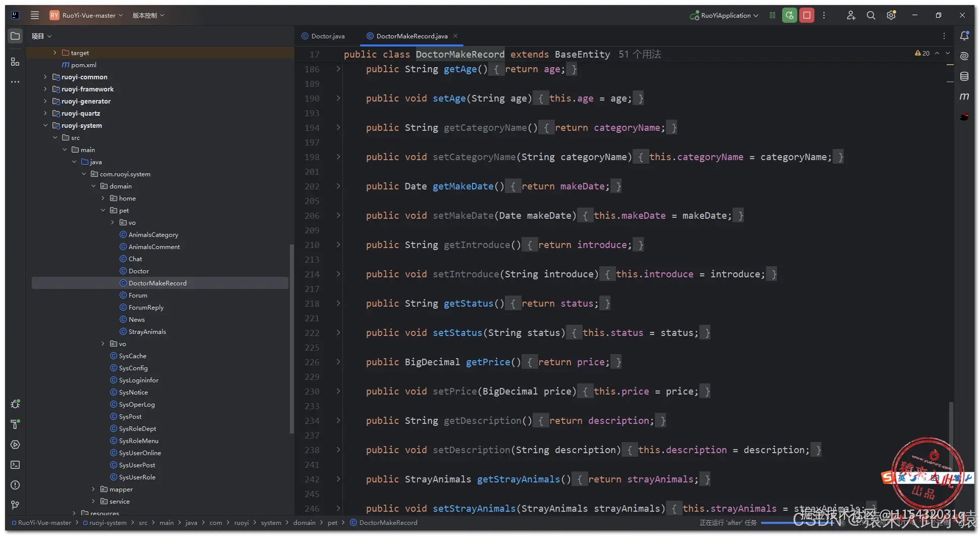This screenshot has width=980, height=536.
Task: Jump to previous highlighted problem arrow
Action: coord(937,53)
